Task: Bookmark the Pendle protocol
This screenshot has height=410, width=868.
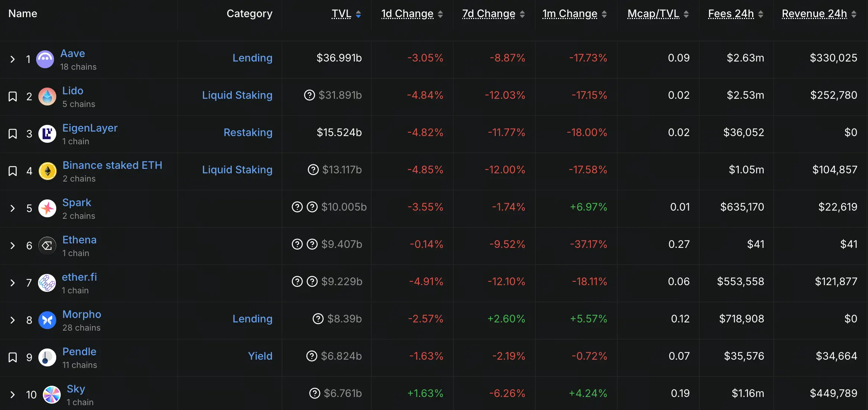Action: click(x=13, y=357)
